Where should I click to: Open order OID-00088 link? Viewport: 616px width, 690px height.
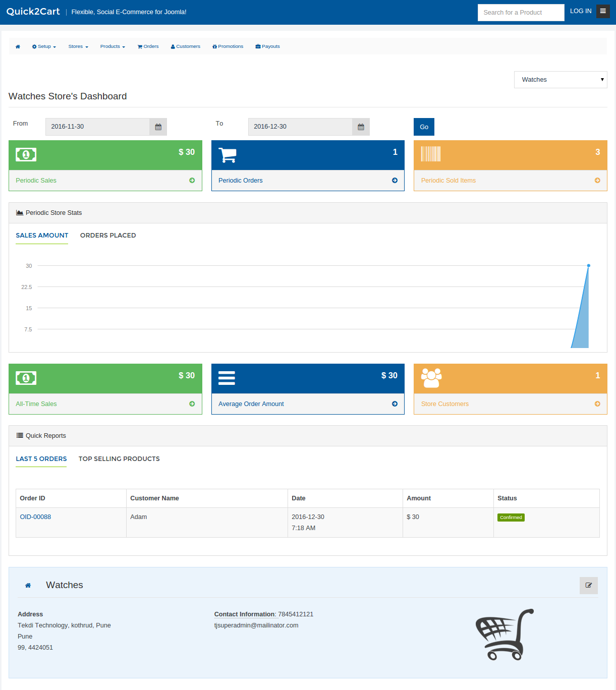(35, 517)
